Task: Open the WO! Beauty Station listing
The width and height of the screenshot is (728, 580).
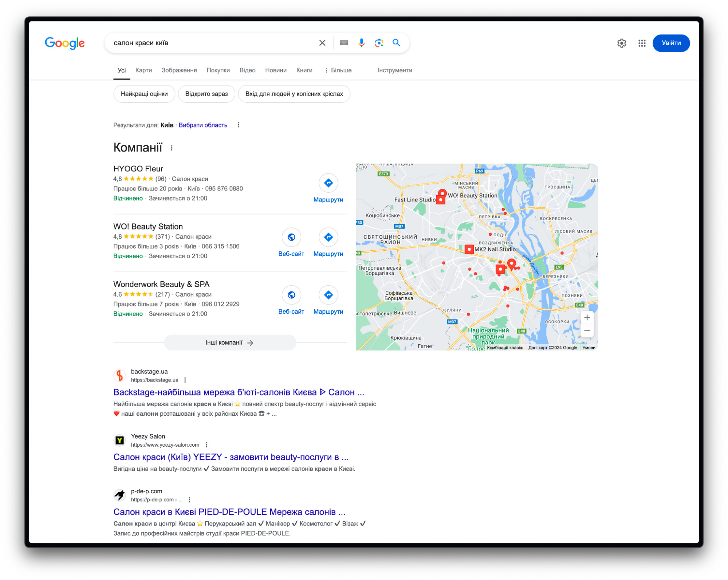Action: (148, 227)
